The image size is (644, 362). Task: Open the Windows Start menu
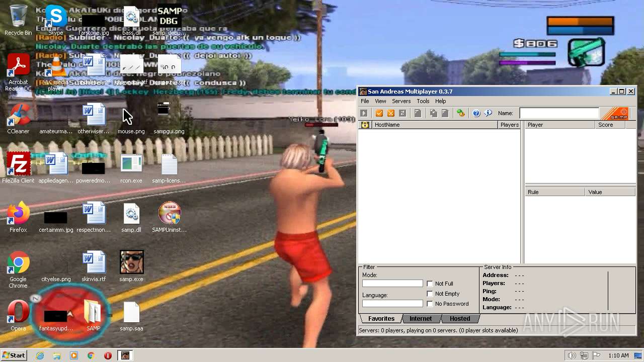14,355
